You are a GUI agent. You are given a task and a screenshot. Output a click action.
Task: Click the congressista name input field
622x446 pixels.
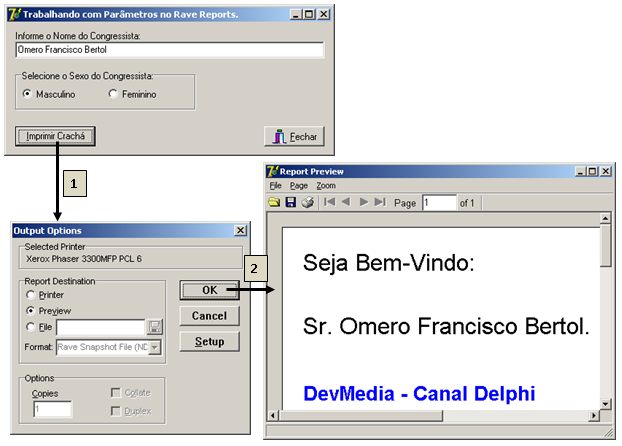(x=169, y=49)
